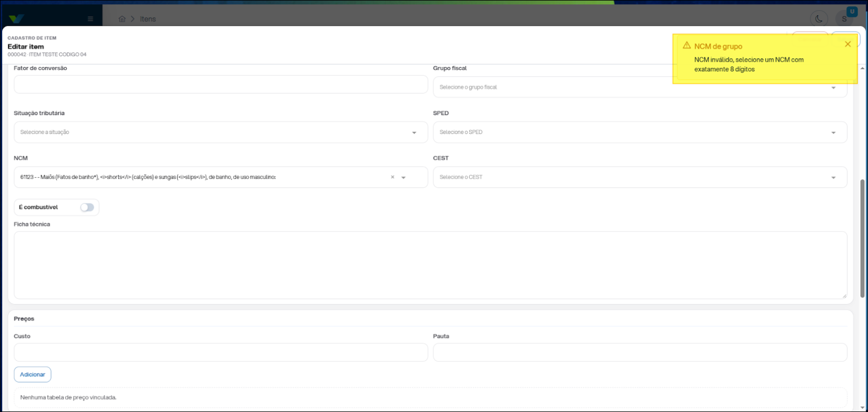Click the 'Editar item' heading
Image resolution: width=868 pixels, height=412 pixels.
tap(26, 47)
